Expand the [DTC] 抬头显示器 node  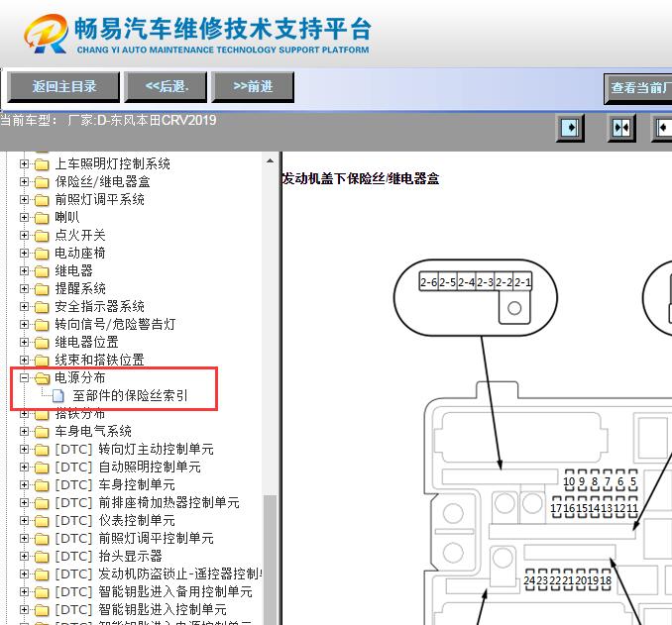pyautogui.click(x=25, y=557)
